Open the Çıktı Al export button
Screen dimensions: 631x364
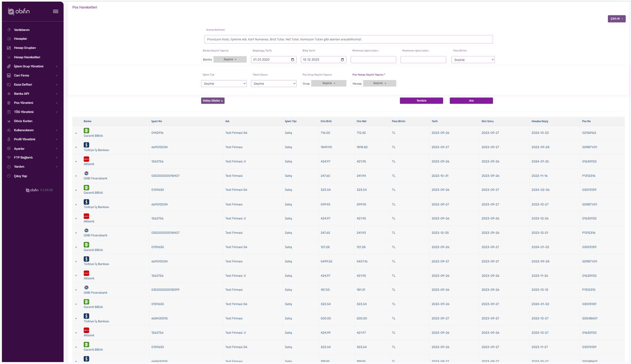616,19
